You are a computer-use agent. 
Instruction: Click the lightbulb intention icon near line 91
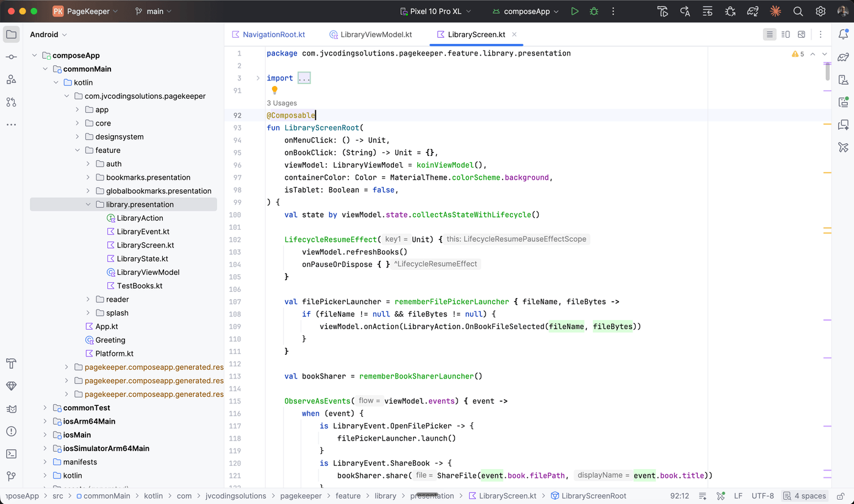pyautogui.click(x=274, y=90)
